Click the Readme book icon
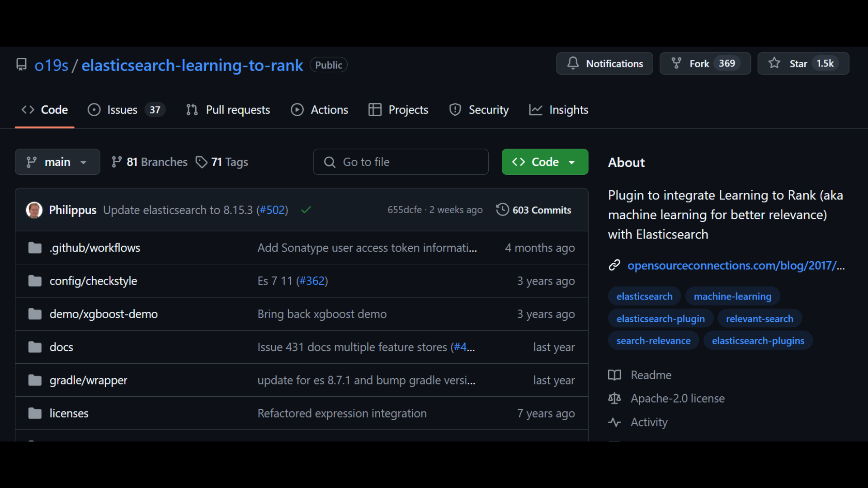 [x=614, y=375]
